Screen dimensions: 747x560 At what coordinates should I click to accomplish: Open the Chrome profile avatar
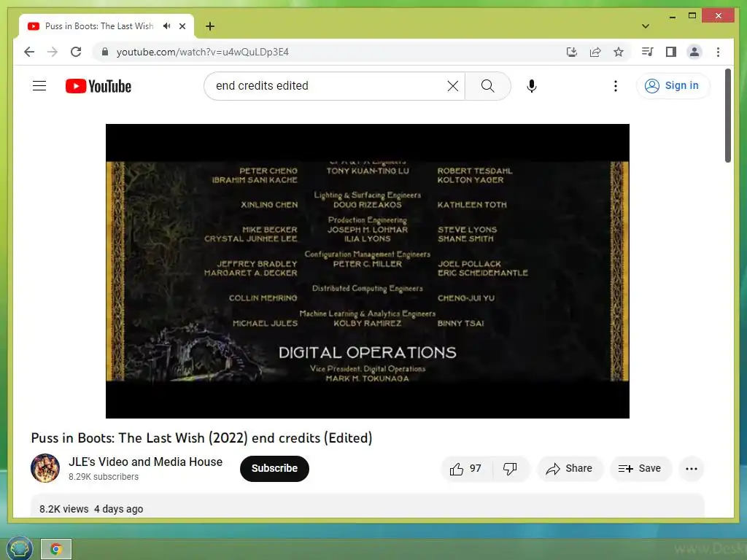click(x=694, y=52)
